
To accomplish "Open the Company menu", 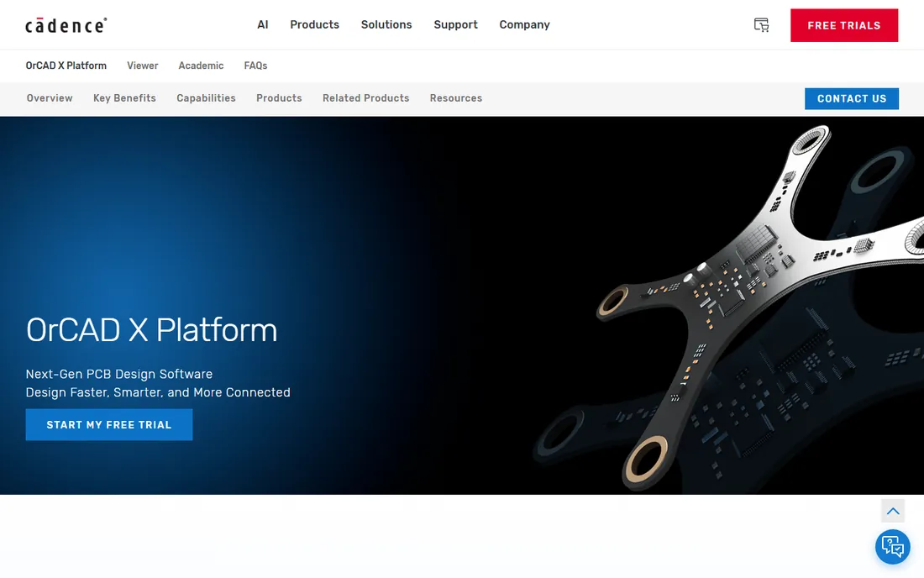I will (524, 24).
